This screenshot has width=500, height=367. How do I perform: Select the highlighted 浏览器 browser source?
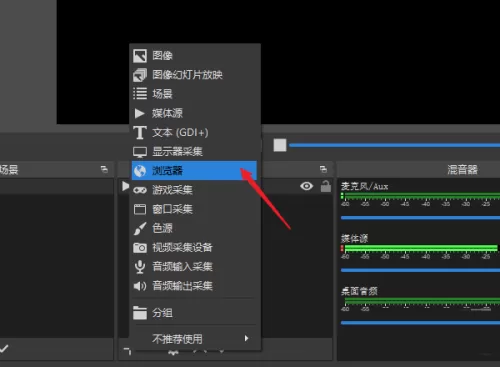click(x=194, y=171)
